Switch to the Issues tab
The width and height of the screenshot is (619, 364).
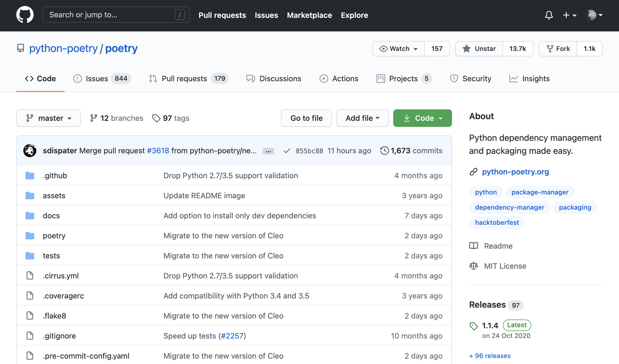(102, 79)
